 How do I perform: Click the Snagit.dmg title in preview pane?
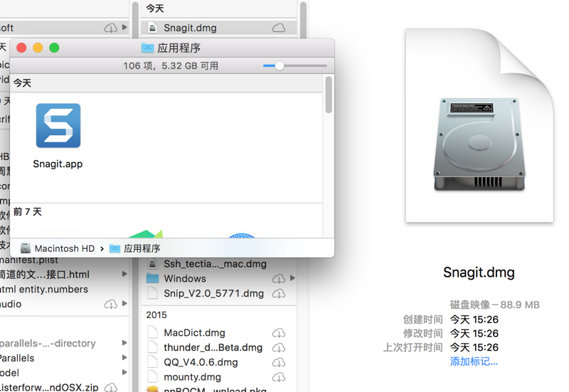[479, 272]
